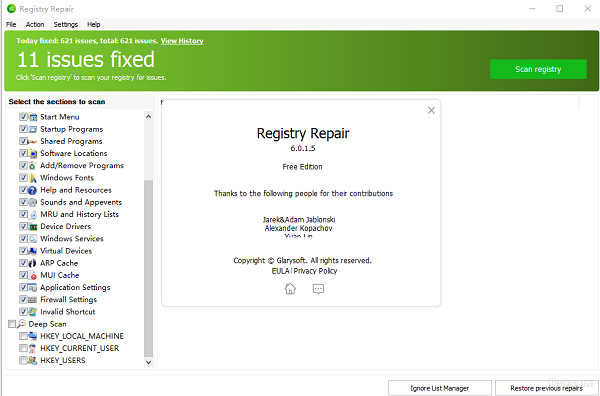Open the home page icon in About dialog
The image size is (600, 396).
[290, 288]
